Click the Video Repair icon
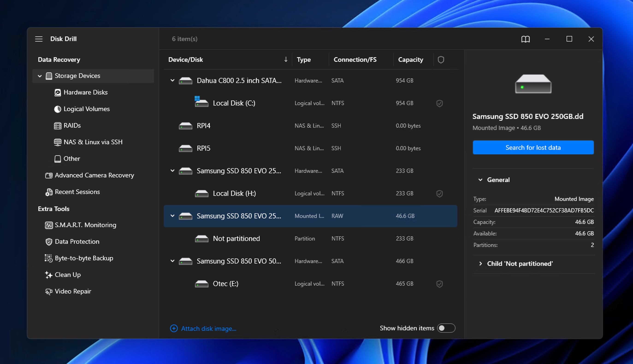This screenshot has width=633, height=364. coord(49,291)
